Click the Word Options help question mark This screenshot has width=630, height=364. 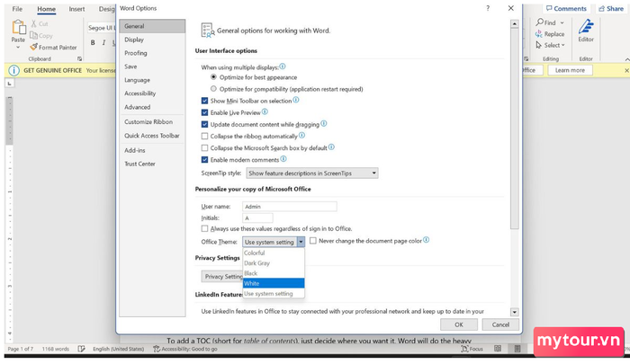488,8
